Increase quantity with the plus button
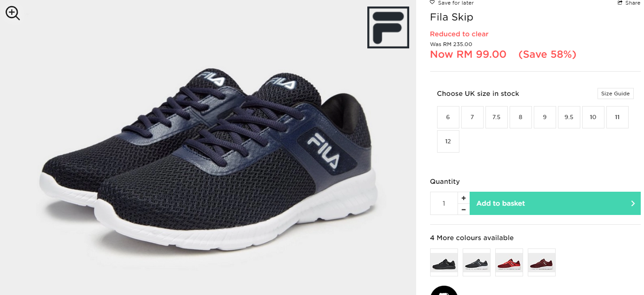 coord(464,198)
